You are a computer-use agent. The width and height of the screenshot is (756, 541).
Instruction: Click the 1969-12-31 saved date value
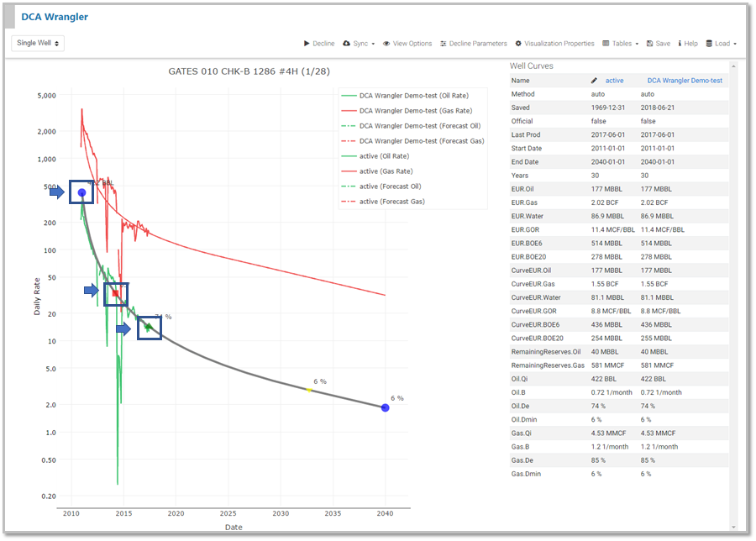[x=608, y=108]
